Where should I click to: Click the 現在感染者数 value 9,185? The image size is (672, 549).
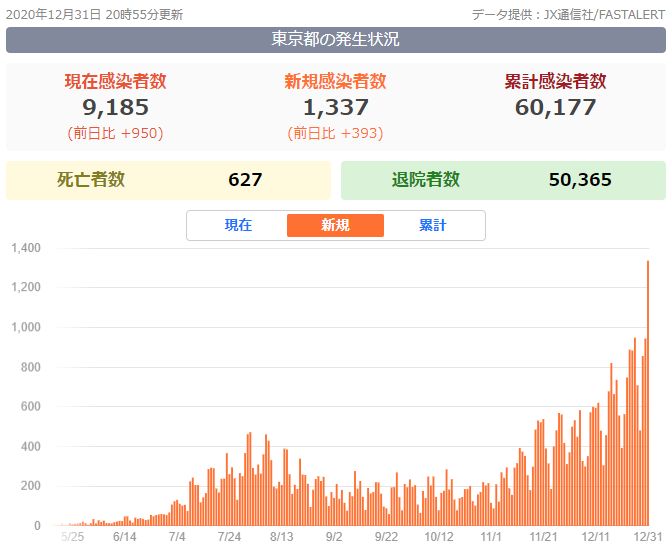(116, 107)
